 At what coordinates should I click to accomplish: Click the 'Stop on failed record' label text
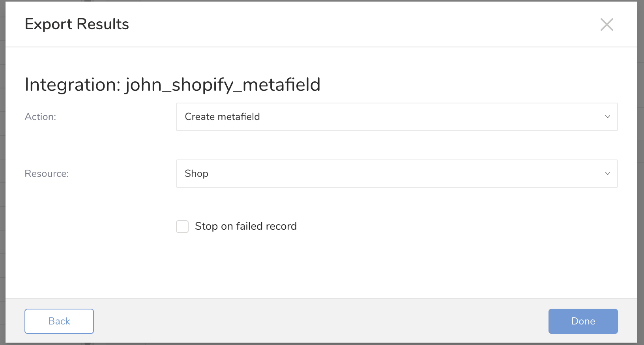click(x=245, y=226)
